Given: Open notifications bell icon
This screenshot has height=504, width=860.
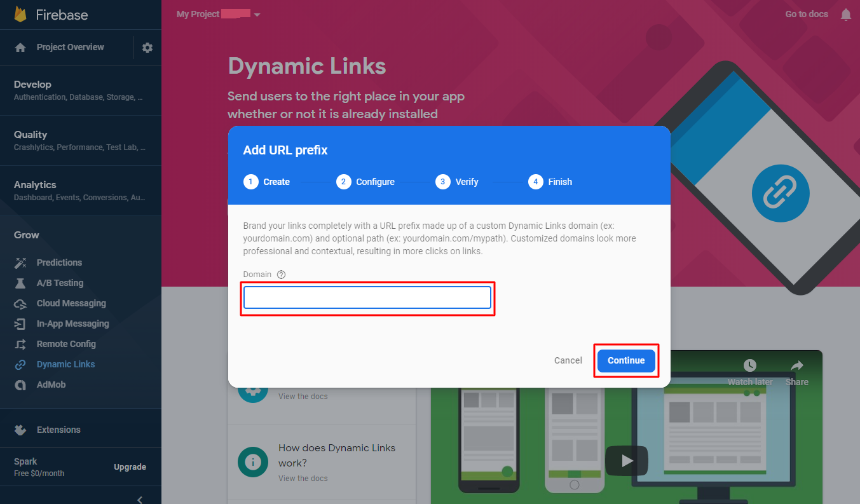Looking at the screenshot, I should click(845, 14).
